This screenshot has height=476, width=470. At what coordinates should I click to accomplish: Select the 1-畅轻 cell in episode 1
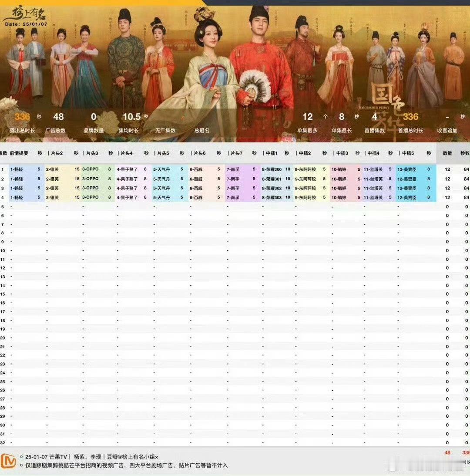17,169
